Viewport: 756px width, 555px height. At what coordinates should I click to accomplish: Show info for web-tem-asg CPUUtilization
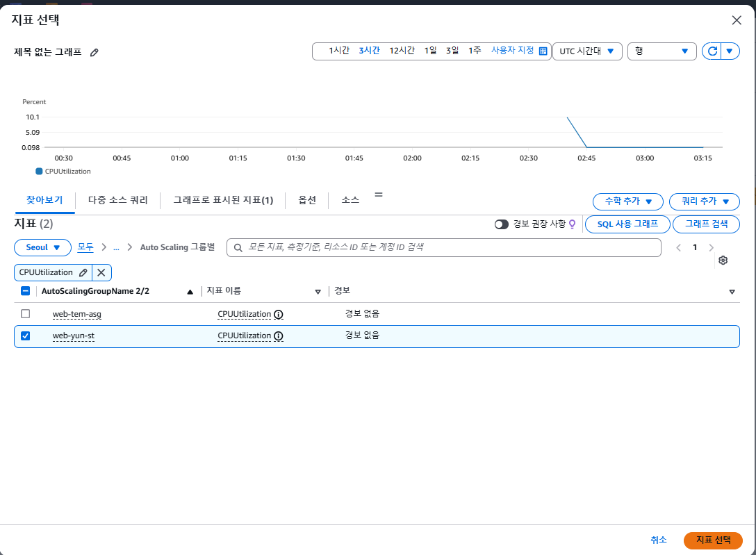coord(279,315)
